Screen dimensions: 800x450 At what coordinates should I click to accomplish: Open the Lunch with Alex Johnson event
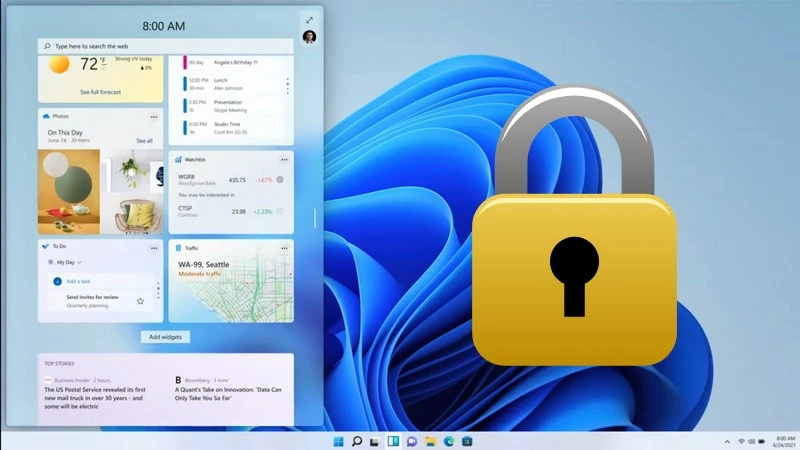[x=231, y=84]
